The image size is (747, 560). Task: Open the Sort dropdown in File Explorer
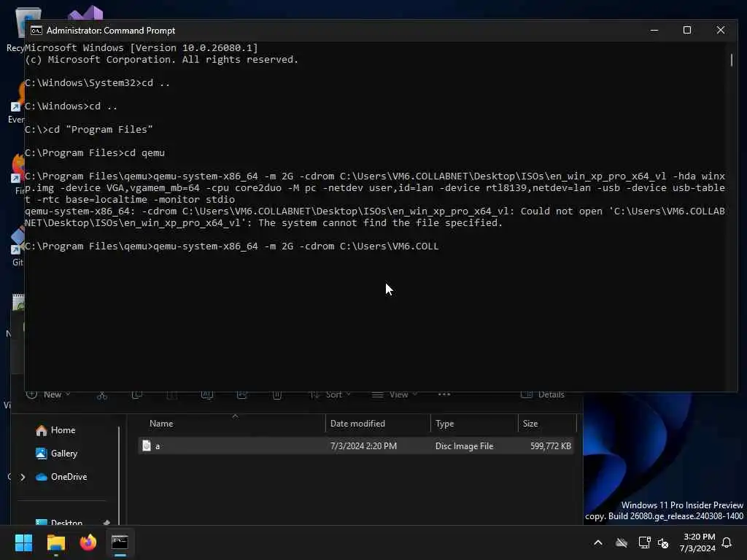[330, 394]
